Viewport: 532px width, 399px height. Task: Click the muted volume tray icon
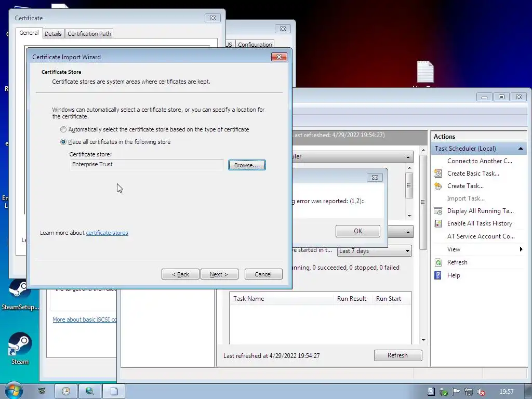tap(481, 392)
